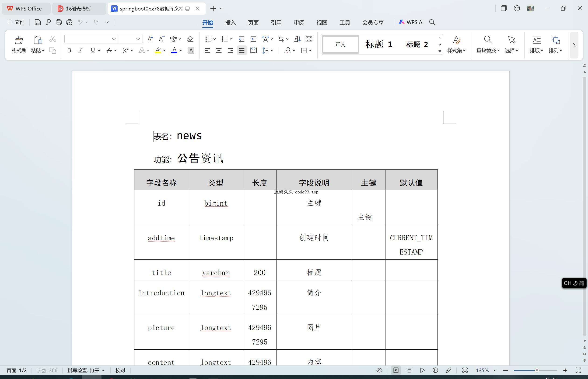Decrease font size with A- icon
Screen dimensions: 588x379
[161, 39]
